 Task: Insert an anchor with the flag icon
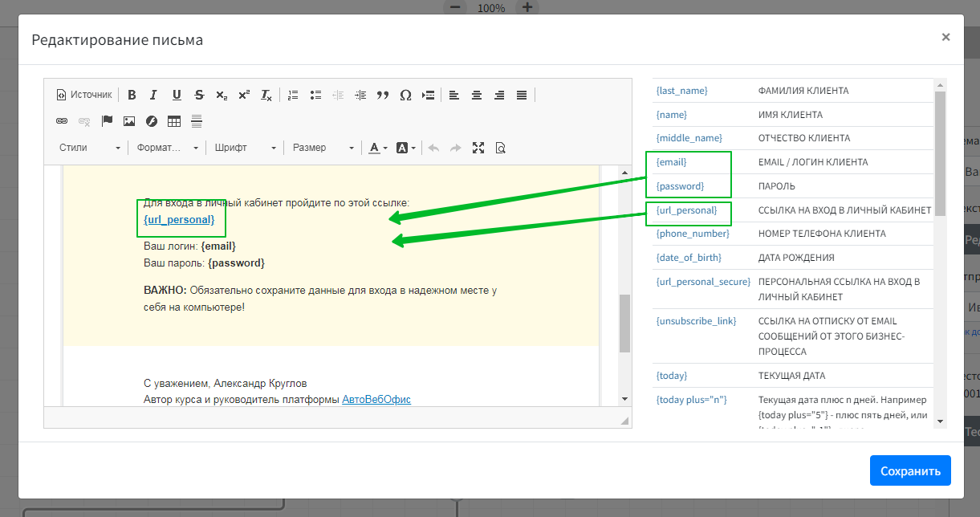point(107,121)
